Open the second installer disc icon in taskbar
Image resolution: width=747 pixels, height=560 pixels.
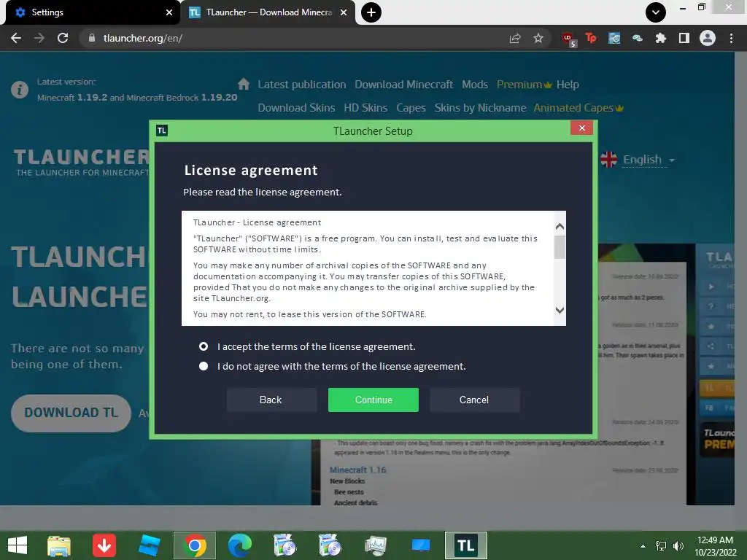click(330, 545)
